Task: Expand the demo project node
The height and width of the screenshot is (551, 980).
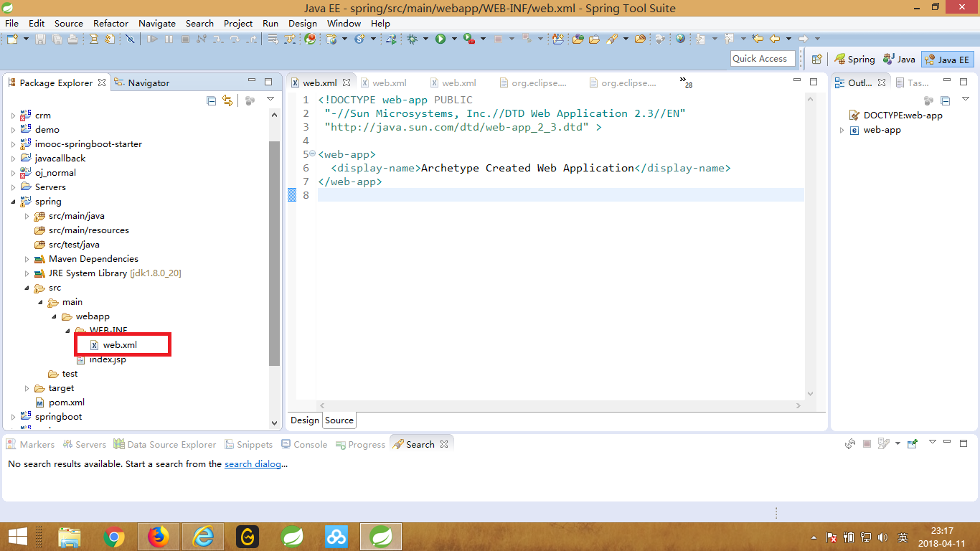Action: click(13, 130)
